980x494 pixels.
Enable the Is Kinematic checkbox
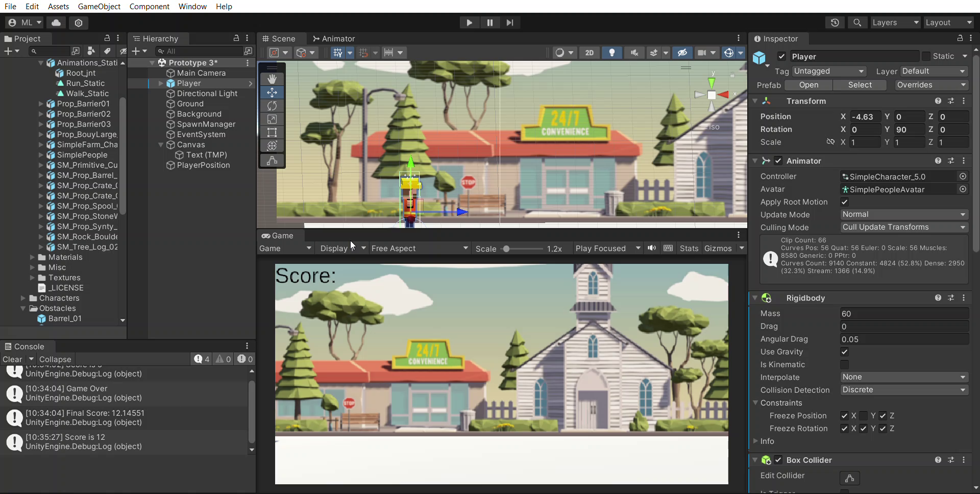point(845,364)
